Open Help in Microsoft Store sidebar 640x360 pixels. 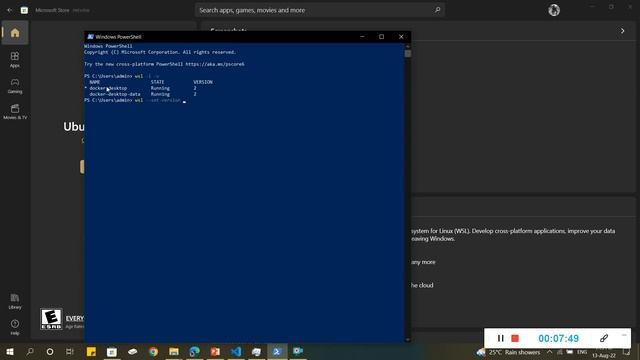tap(15, 327)
